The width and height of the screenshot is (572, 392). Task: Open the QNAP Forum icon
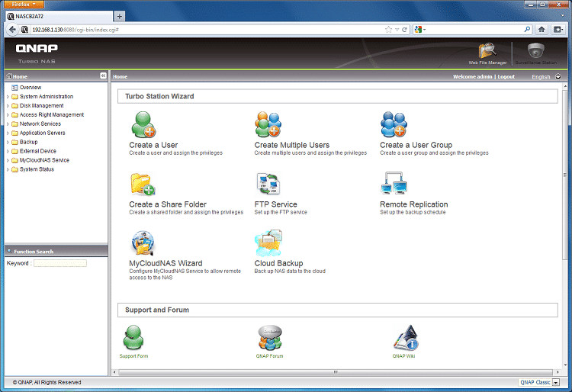pyautogui.click(x=269, y=337)
